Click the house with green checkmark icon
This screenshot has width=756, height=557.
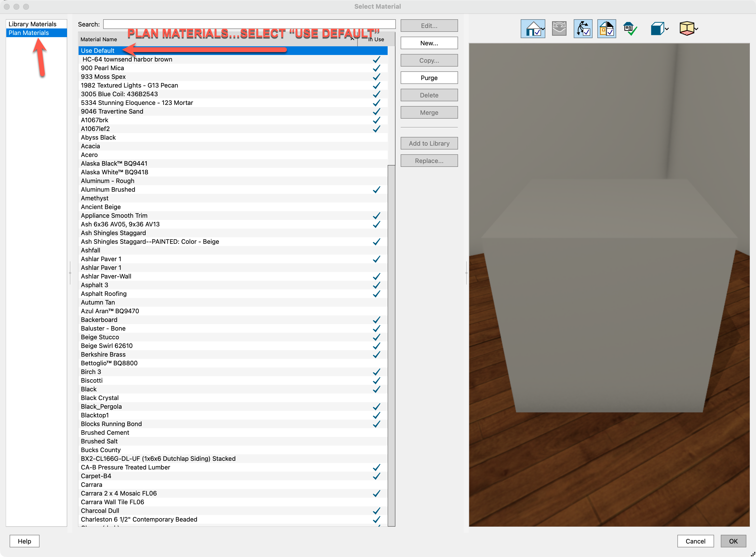point(630,29)
